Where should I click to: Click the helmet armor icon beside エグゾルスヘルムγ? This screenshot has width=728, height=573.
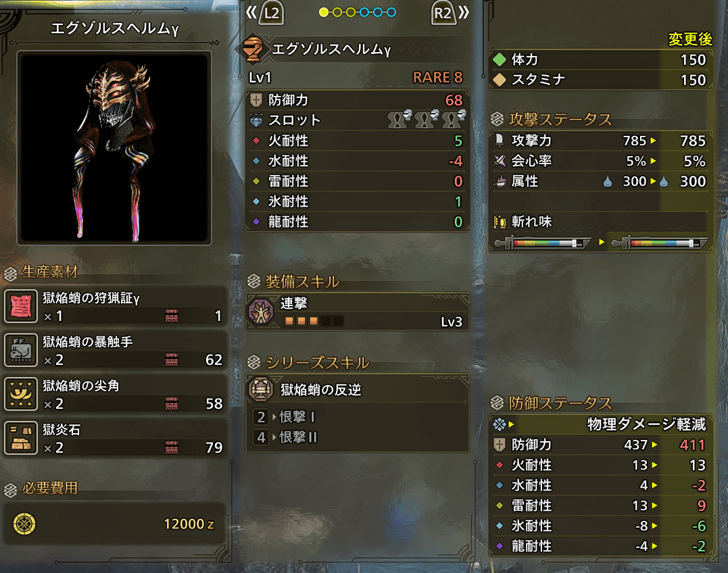point(253,49)
